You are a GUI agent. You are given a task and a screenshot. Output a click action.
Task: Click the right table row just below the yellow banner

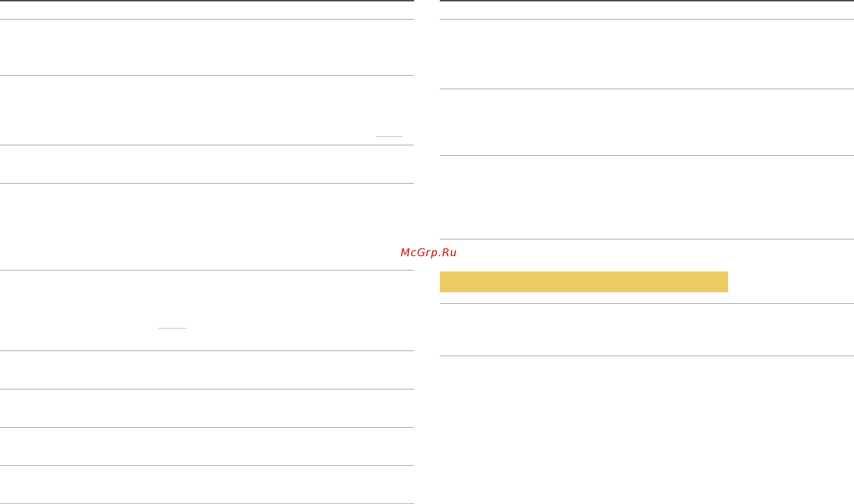(x=647, y=330)
